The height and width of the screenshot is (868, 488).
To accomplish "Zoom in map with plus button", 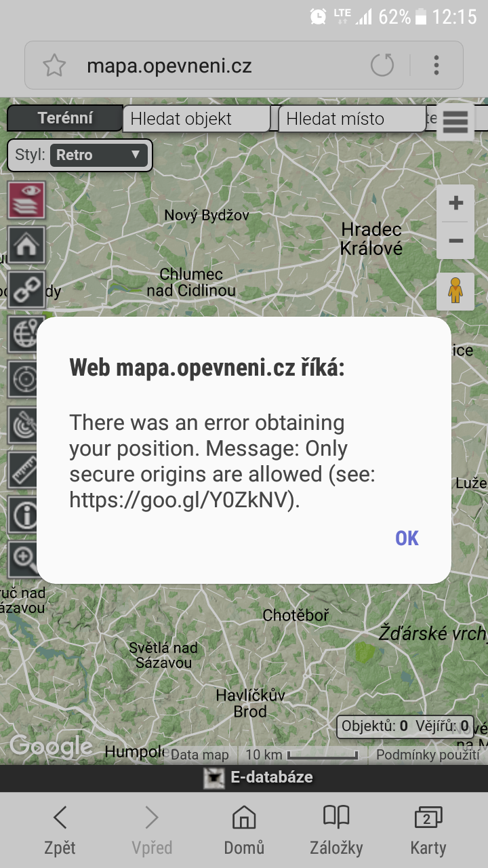I will point(456,203).
